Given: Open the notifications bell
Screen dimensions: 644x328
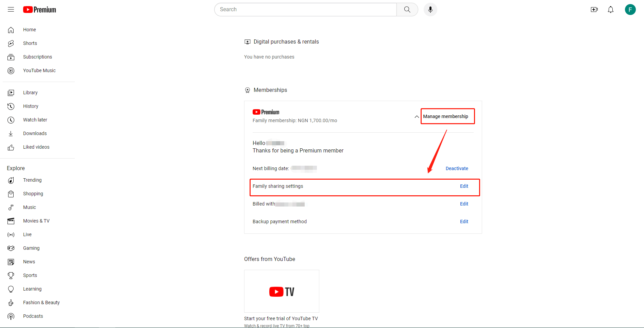Looking at the screenshot, I should pos(610,10).
